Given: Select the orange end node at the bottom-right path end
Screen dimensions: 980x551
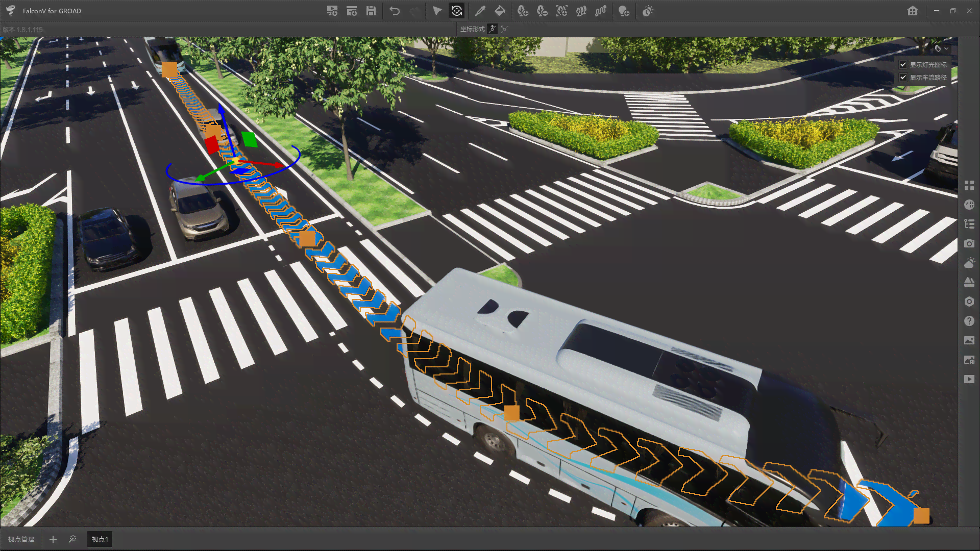Looking at the screenshot, I should tap(921, 516).
